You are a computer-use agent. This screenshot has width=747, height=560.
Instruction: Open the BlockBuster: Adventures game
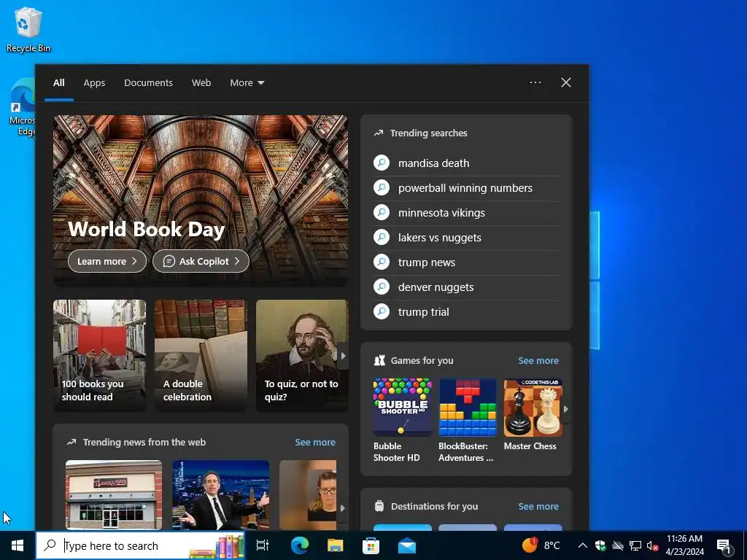[x=468, y=421]
